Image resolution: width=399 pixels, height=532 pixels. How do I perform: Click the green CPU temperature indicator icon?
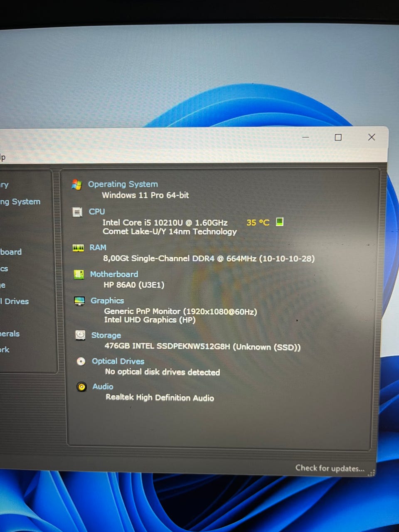click(280, 222)
